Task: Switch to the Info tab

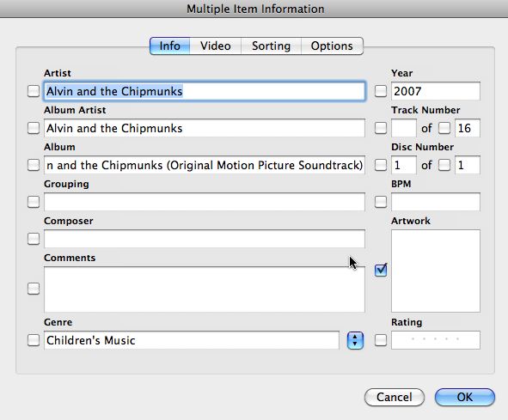Action: click(170, 46)
